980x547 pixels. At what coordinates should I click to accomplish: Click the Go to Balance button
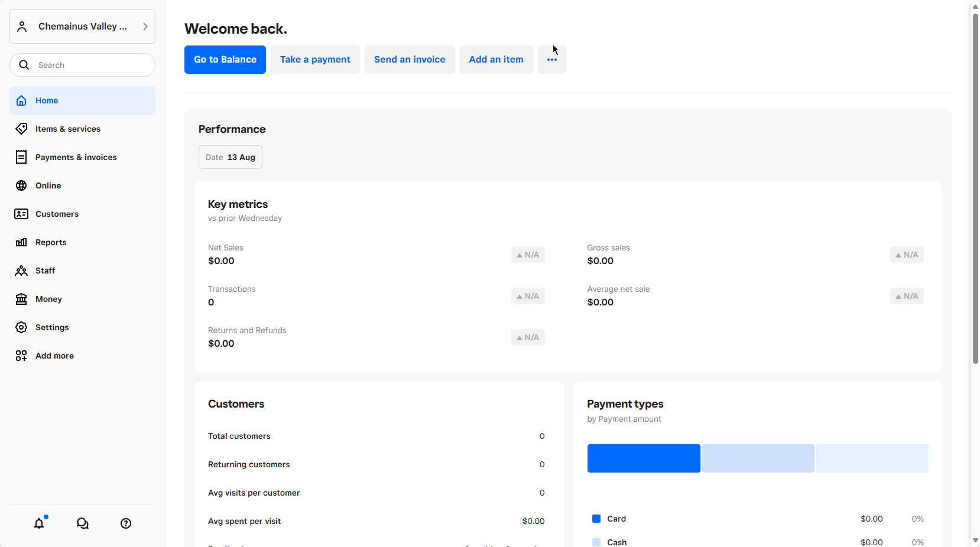(x=225, y=59)
